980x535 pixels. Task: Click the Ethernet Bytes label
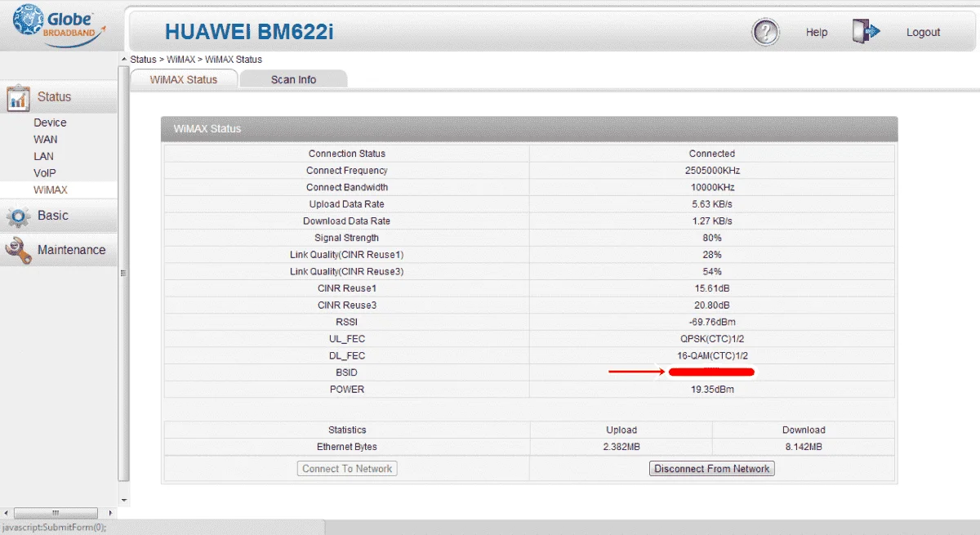[x=347, y=447]
